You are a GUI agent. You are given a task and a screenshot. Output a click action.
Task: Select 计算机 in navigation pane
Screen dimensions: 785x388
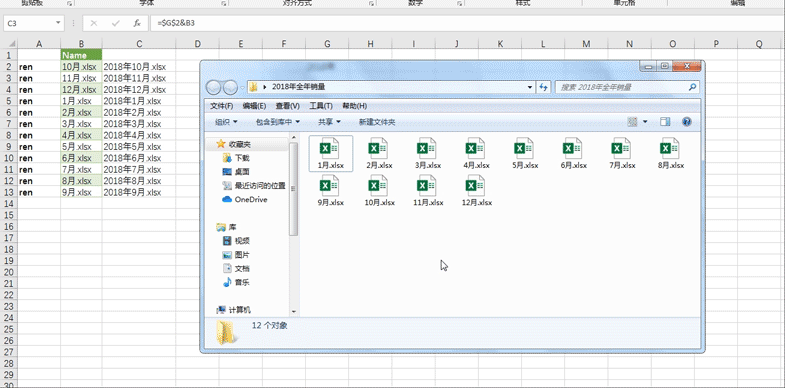234,310
